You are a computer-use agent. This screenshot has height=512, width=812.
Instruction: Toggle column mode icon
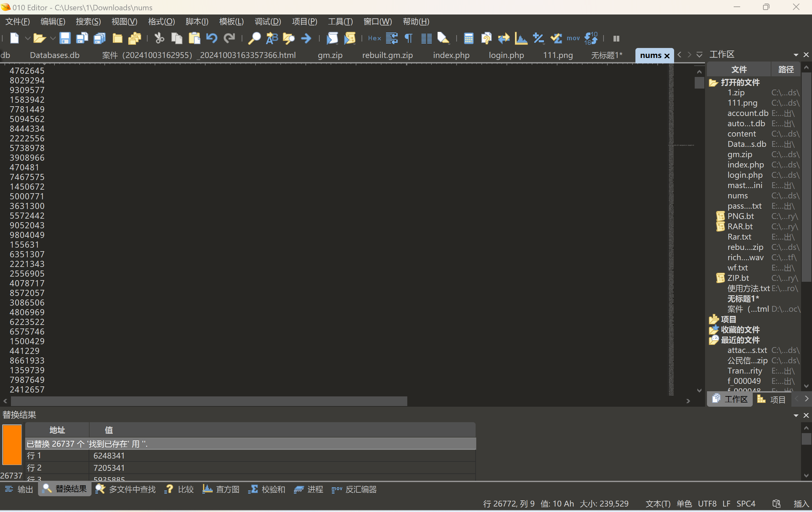[x=426, y=38]
